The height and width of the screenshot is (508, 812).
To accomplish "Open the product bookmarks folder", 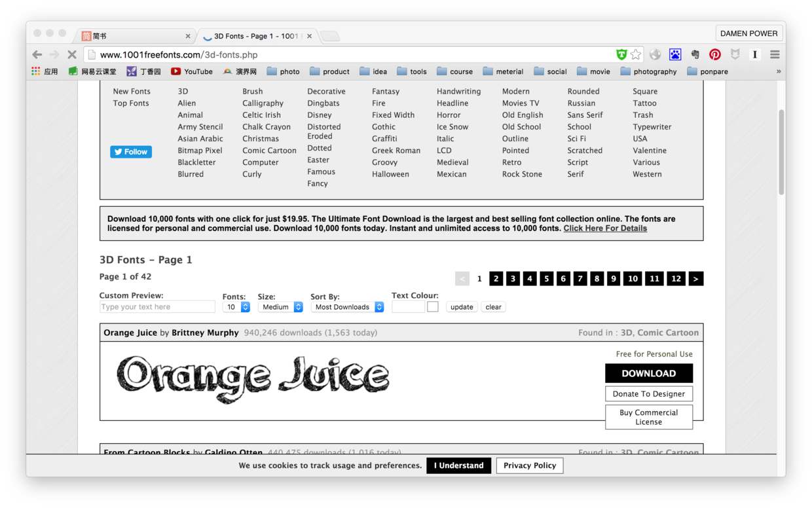I will [329, 71].
